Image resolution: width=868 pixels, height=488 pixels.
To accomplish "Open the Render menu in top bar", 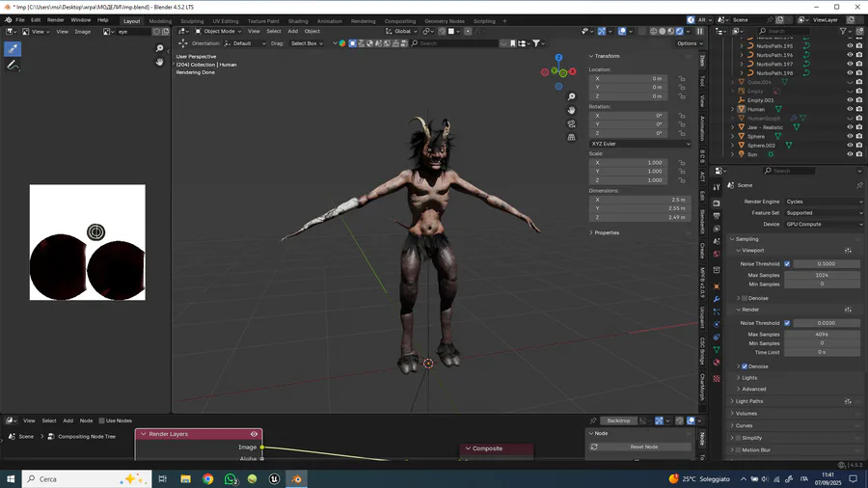I will [55, 20].
